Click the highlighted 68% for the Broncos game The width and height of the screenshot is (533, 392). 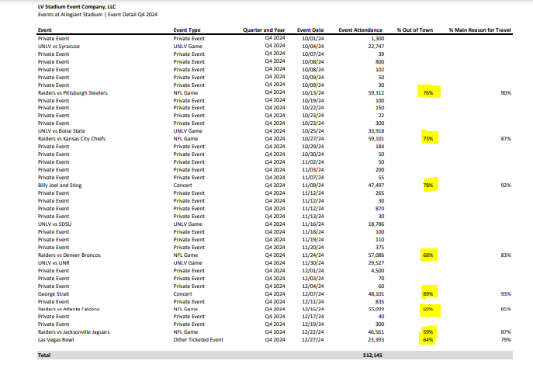(x=427, y=255)
